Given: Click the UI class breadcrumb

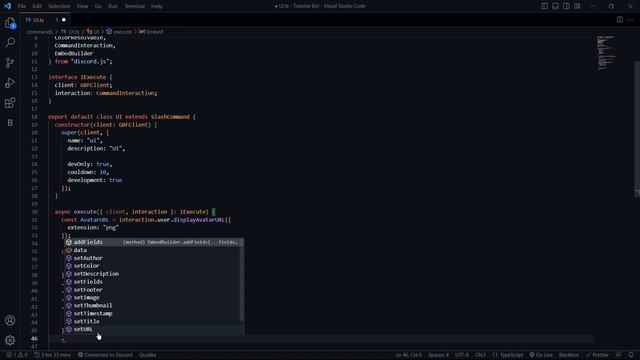Looking at the screenshot, I should click(x=93, y=32).
